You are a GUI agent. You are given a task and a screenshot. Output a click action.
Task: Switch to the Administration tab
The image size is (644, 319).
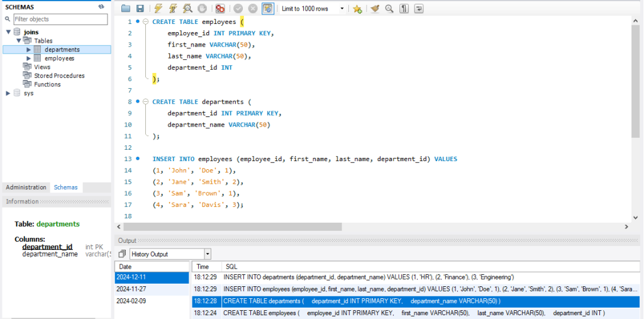coord(26,187)
